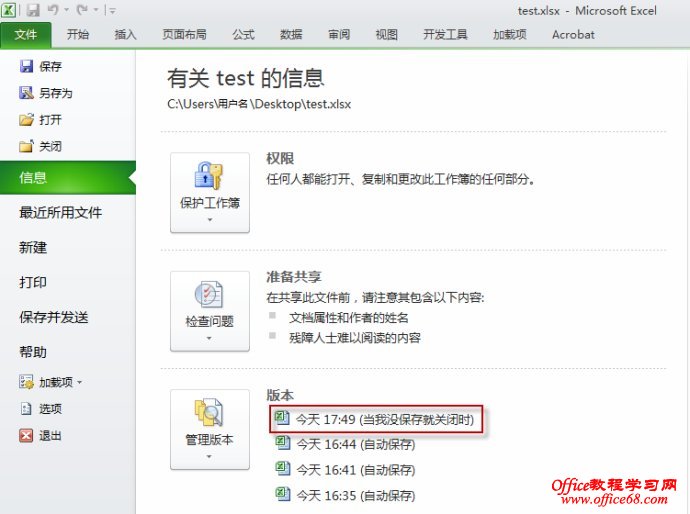Click the 检查问题 button
Viewport: 690px width, 514px height.
[x=210, y=311]
